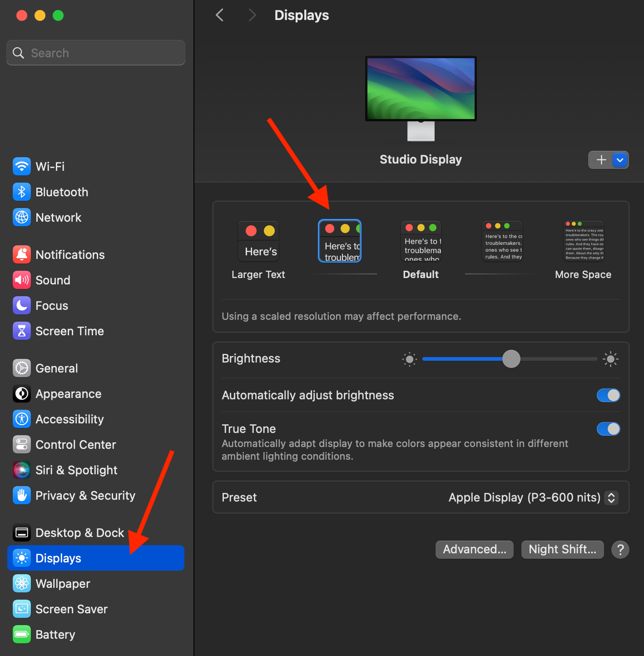Click the Larger Text label
The height and width of the screenshot is (656, 644).
258,274
